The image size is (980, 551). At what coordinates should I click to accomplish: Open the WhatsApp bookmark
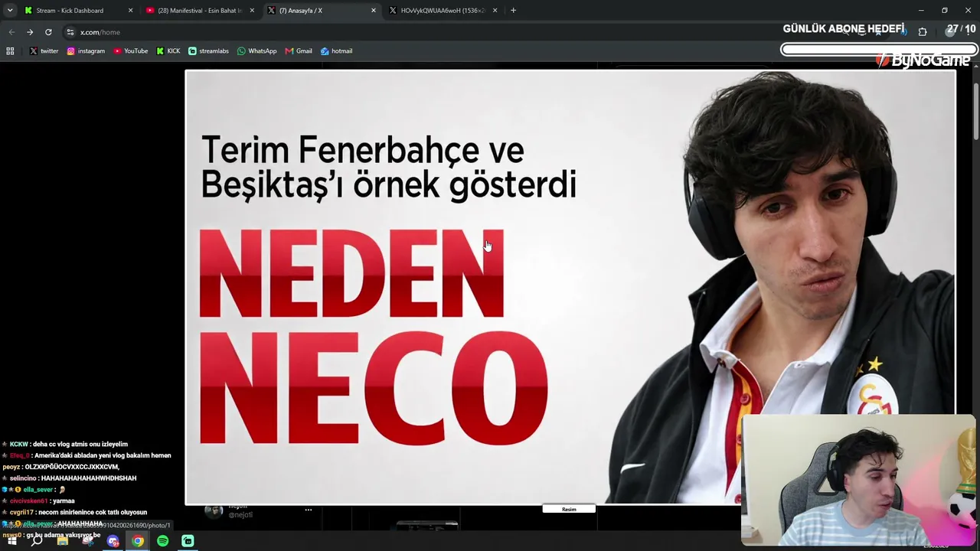(x=256, y=51)
